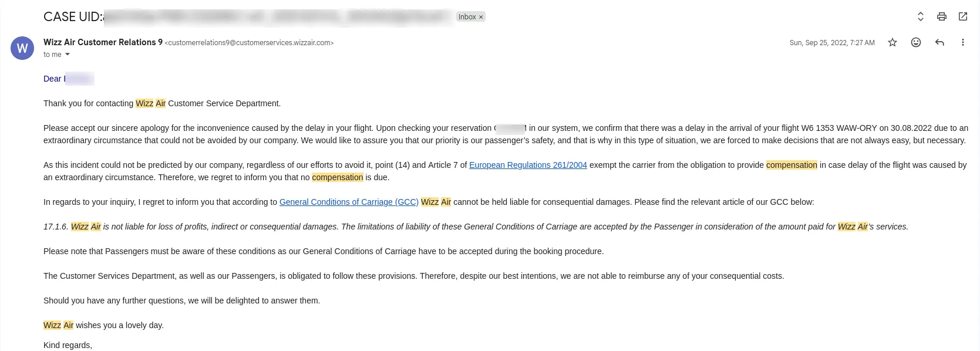The width and height of the screenshot is (980, 351).
Task: Open the three-dot More options menu
Action: [x=963, y=42]
